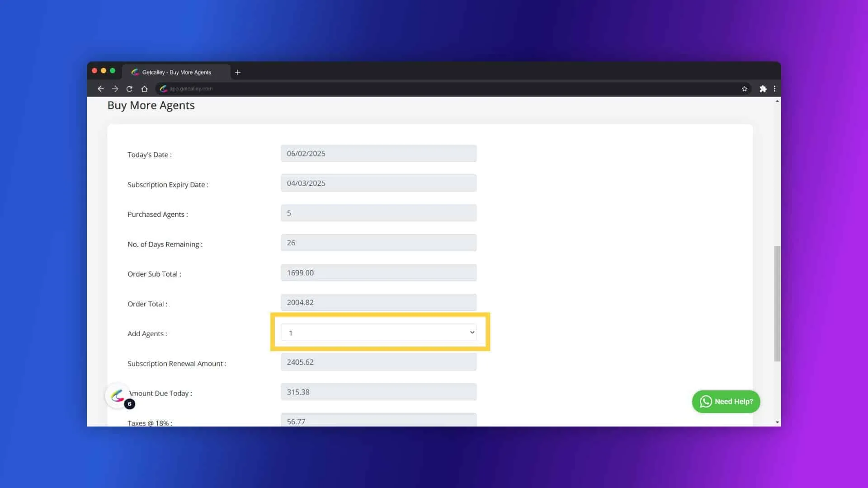868x488 pixels.
Task: Click the Today's Date field 06/02/2025
Action: click(379, 154)
